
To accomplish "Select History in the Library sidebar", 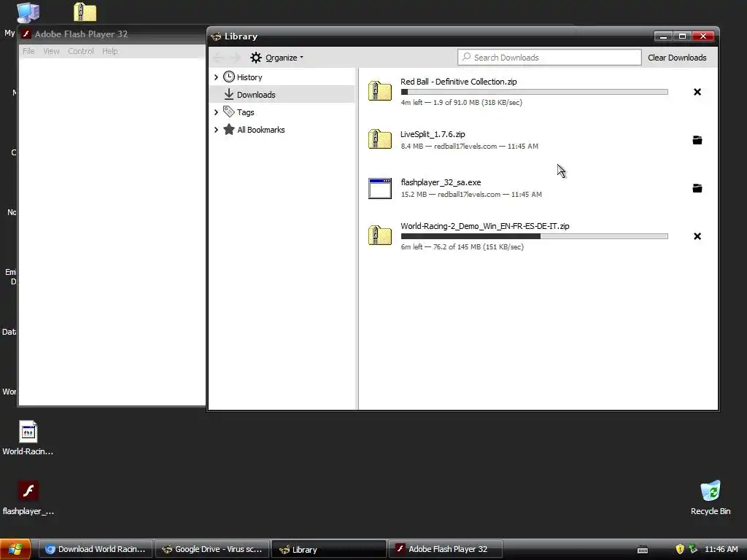I will (x=282, y=77).
